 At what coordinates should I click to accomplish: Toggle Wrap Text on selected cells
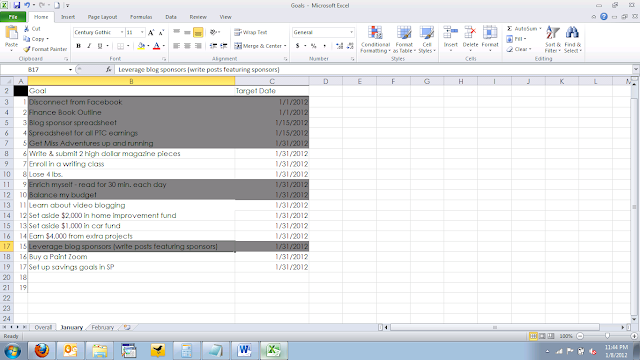(x=251, y=32)
